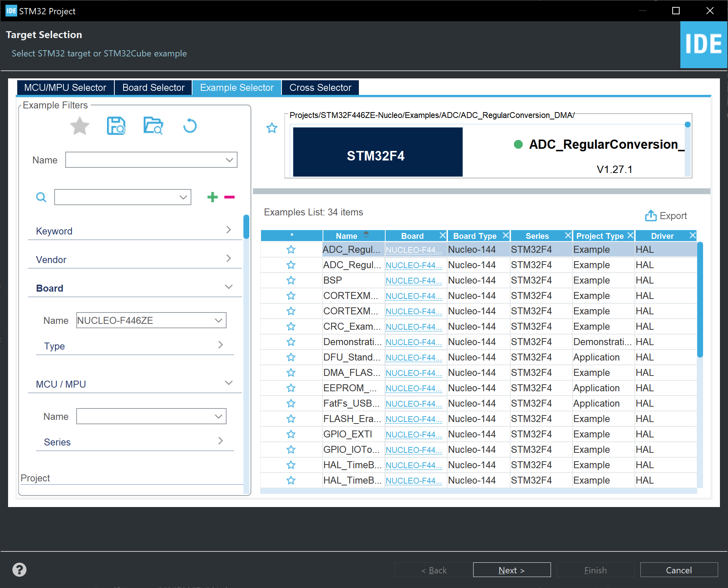Click the save search filters icon

116,126
